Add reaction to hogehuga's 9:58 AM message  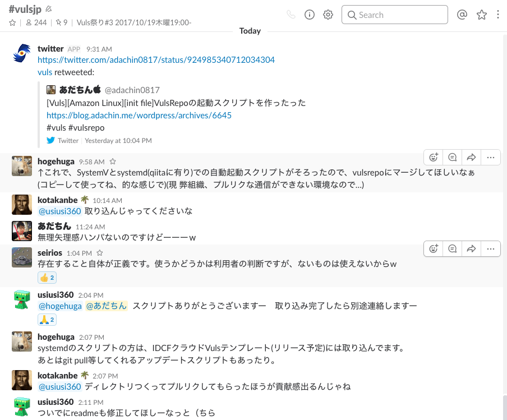point(433,158)
